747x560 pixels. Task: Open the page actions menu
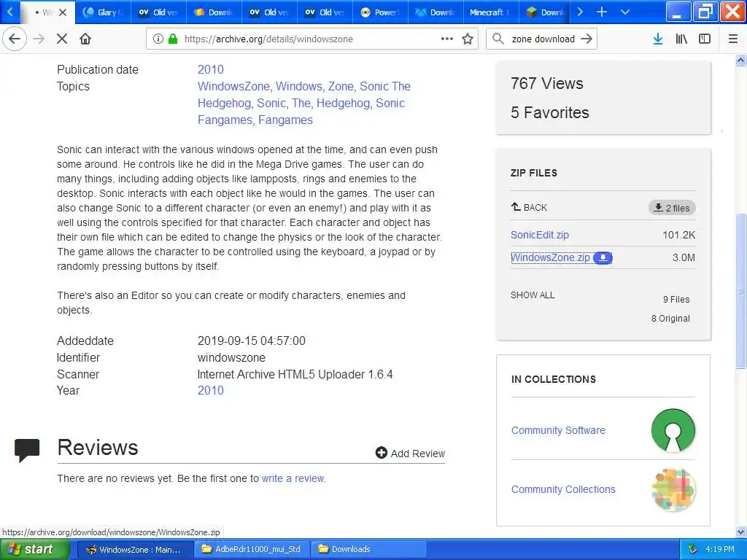447,39
